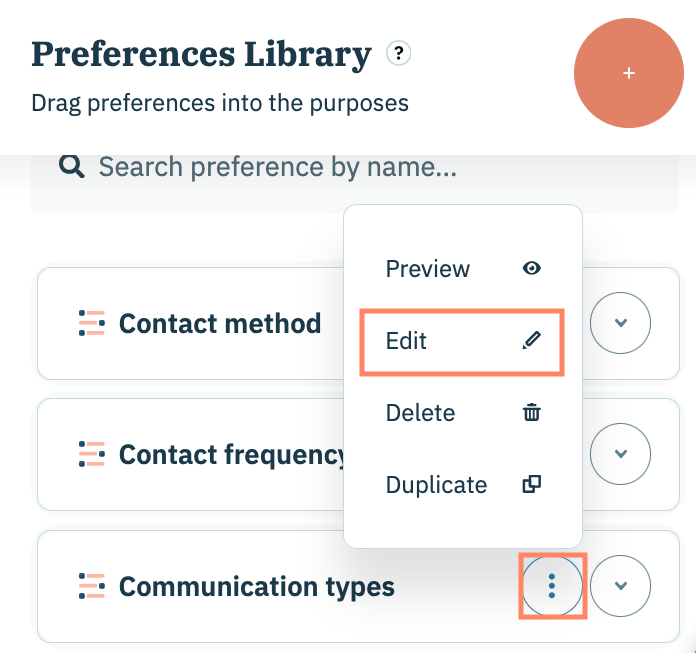Expand the Communication types preference
This screenshot has height=653, width=696.
point(620,586)
